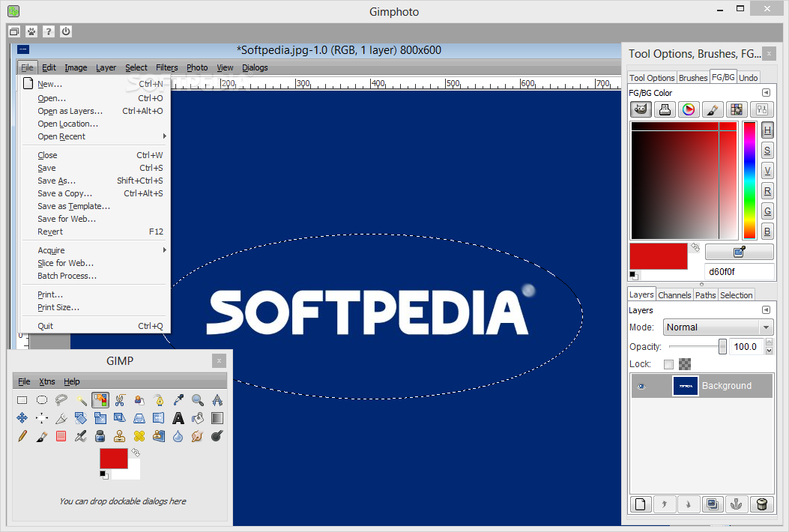
Task: Check the Lock pixels checkbox
Action: point(668,364)
